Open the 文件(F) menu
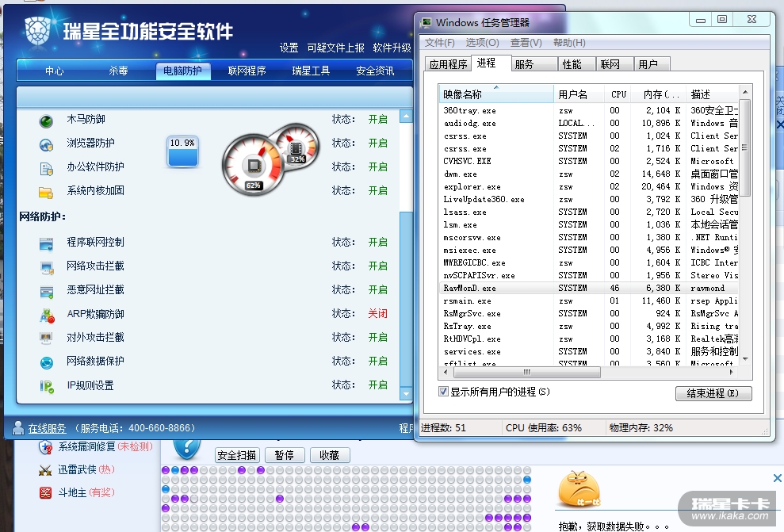This screenshot has width=784, height=532. [x=439, y=43]
